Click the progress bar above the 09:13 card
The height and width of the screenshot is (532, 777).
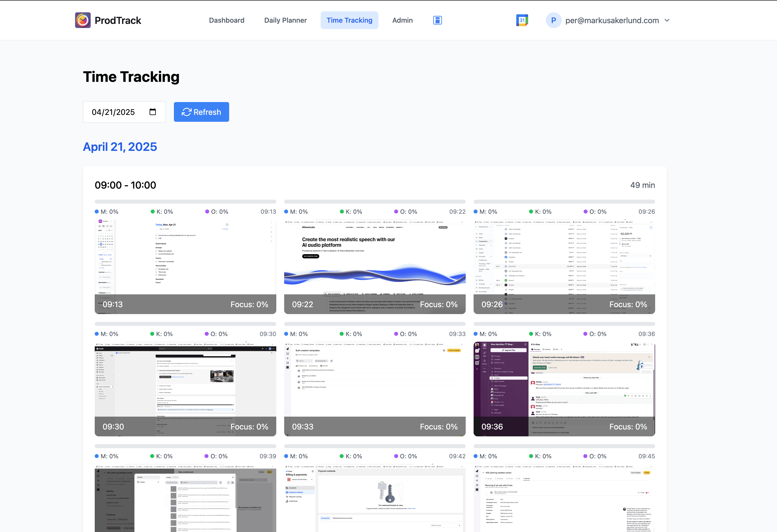tap(185, 201)
